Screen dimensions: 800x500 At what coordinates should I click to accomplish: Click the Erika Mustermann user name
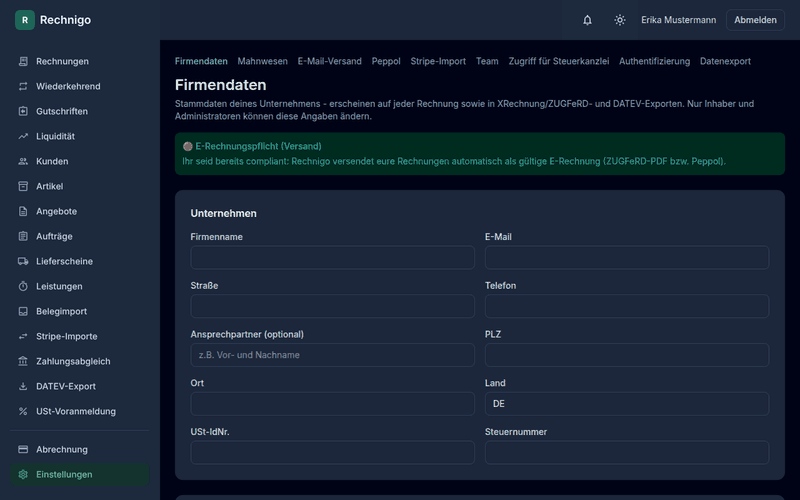click(x=679, y=20)
